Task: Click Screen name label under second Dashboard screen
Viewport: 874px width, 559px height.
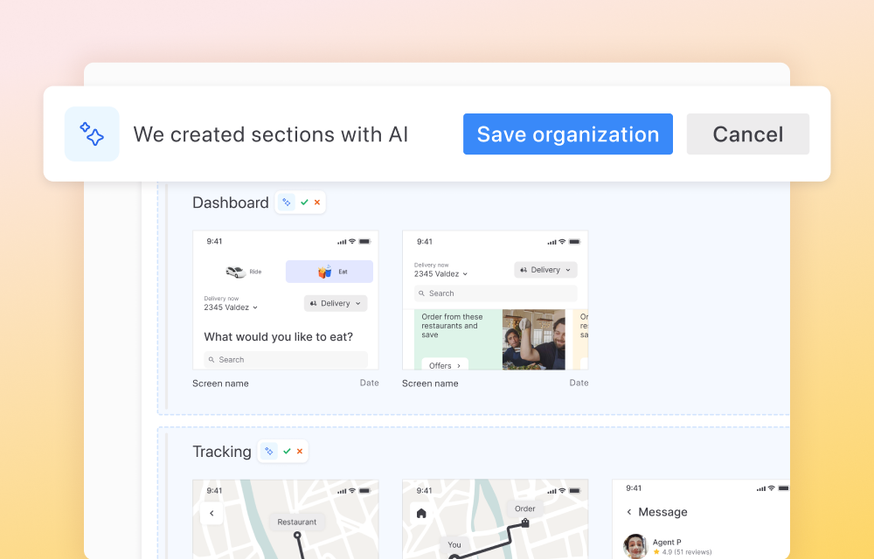Action: [x=430, y=383]
